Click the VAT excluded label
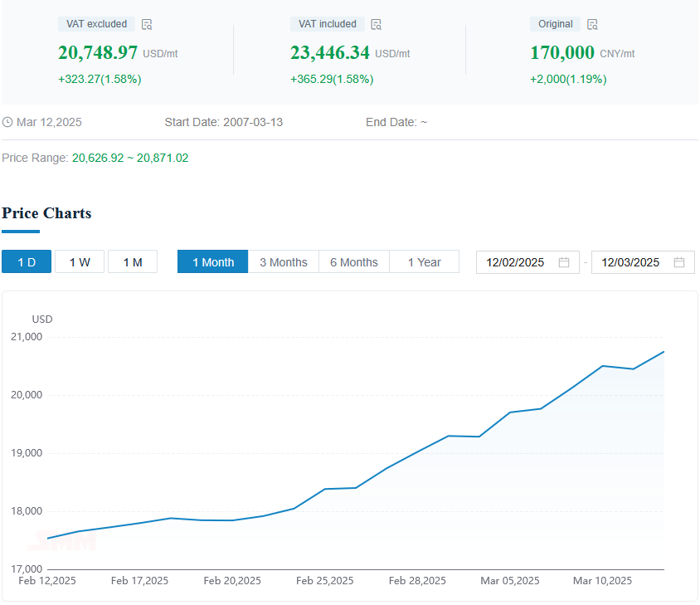 tap(96, 24)
